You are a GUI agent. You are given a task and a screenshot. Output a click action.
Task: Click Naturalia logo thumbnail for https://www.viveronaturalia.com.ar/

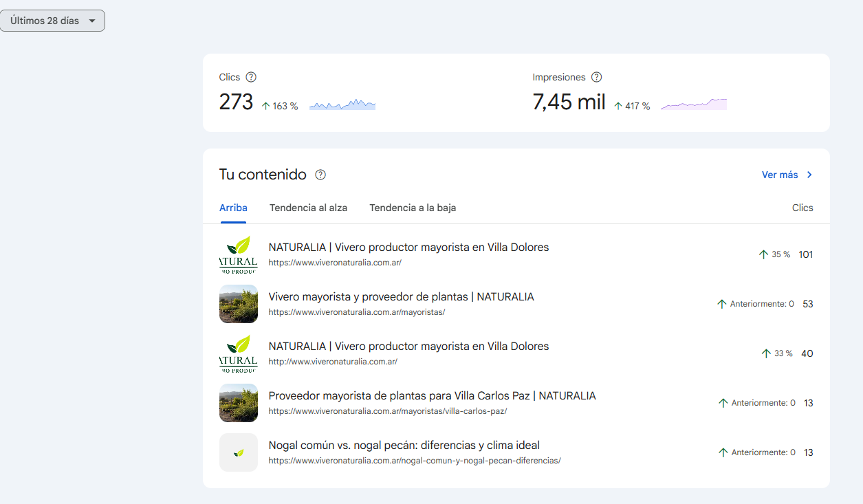[x=239, y=254]
